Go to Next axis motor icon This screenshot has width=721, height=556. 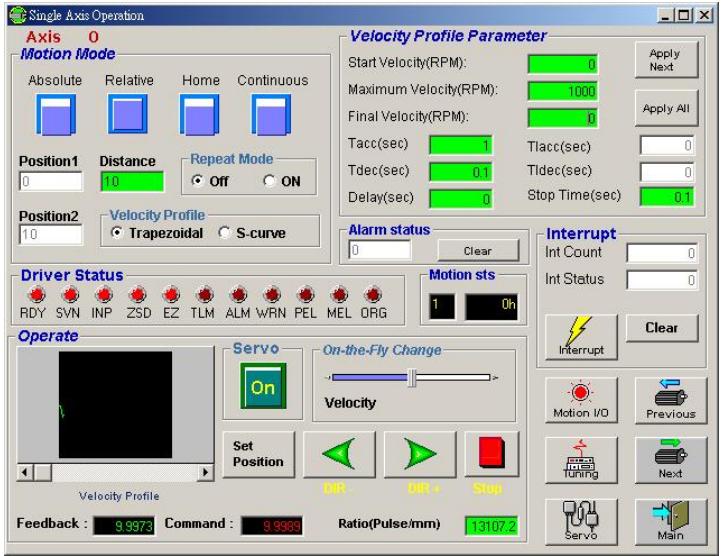tap(671, 460)
